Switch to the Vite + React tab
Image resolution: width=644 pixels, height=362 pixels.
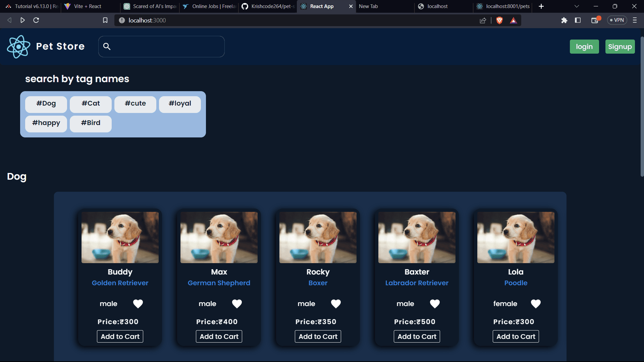point(88,6)
